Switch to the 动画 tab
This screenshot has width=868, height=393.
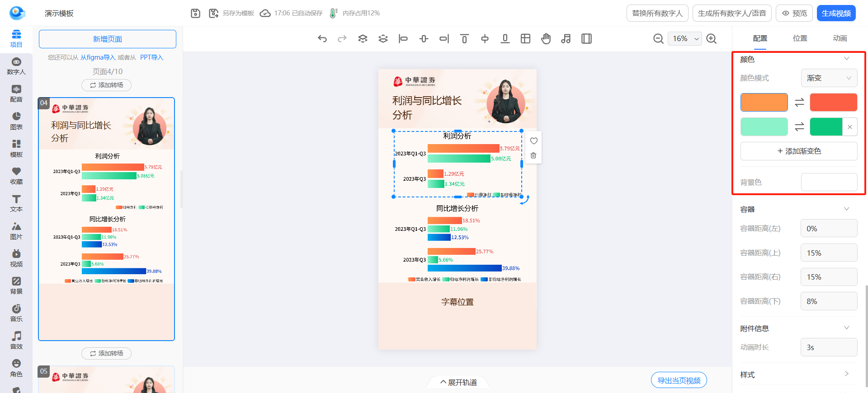click(x=840, y=38)
